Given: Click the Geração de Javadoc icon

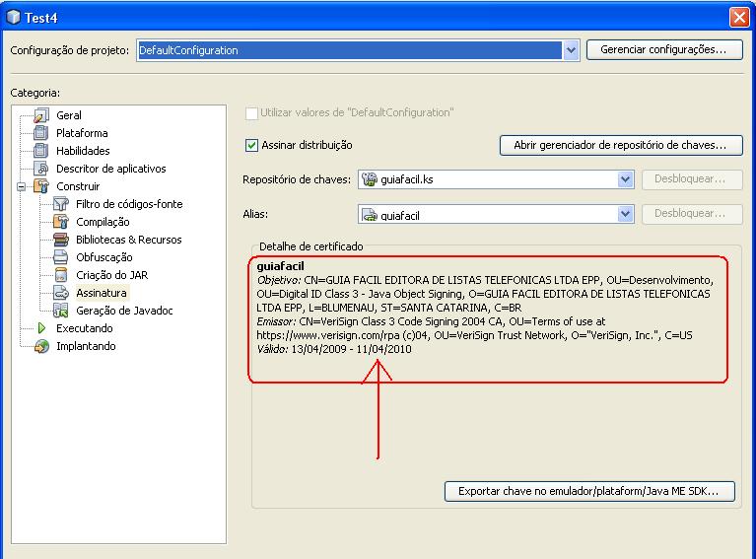Looking at the screenshot, I should (x=61, y=311).
